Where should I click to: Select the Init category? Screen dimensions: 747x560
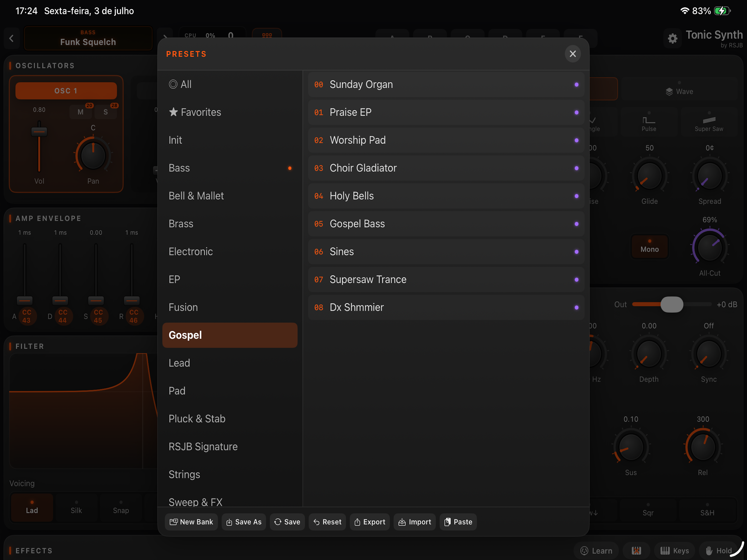(x=230, y=140)
